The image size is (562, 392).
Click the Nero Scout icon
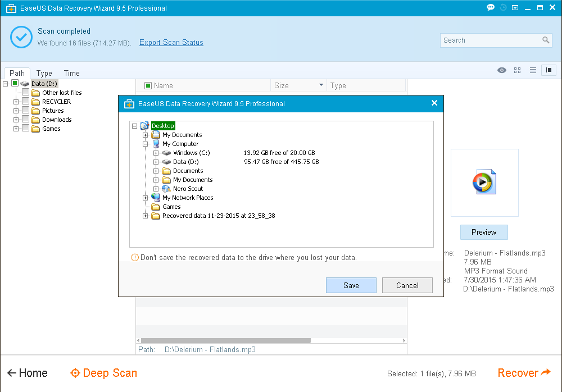166,189
